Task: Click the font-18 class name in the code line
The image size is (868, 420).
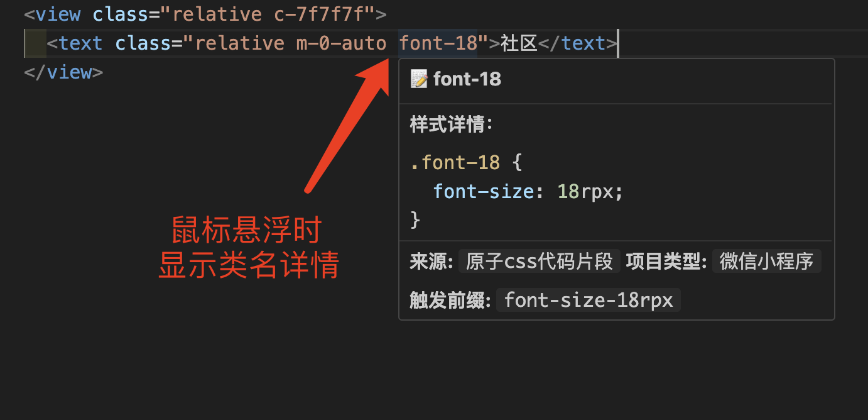Action: click(x=438, y=43)
